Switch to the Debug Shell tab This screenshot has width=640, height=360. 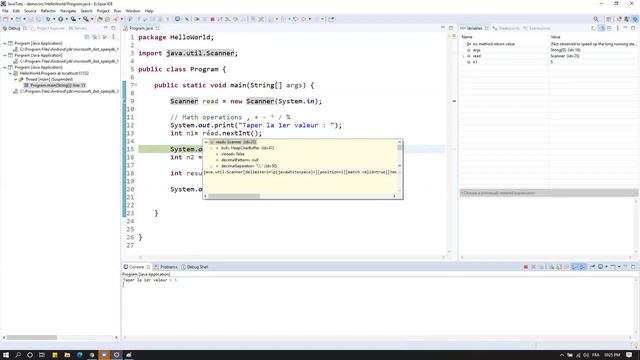tap(195, 267)
